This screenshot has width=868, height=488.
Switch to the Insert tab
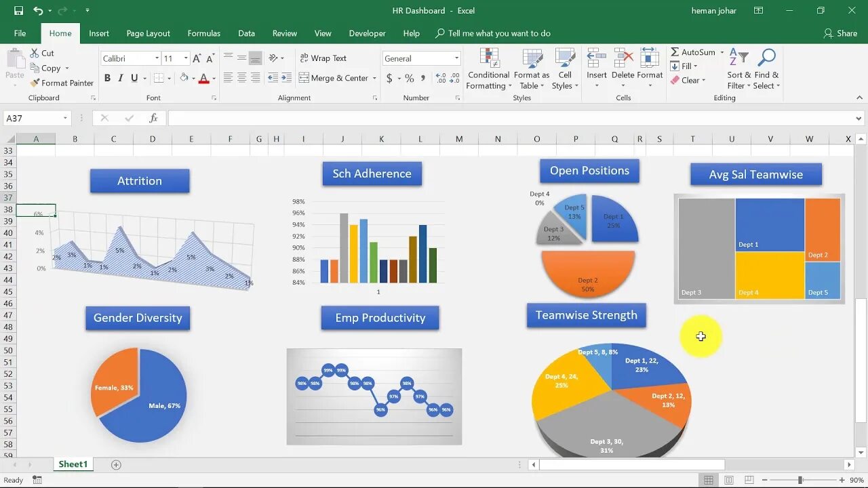pyautogui.click(x=99, y=33)
